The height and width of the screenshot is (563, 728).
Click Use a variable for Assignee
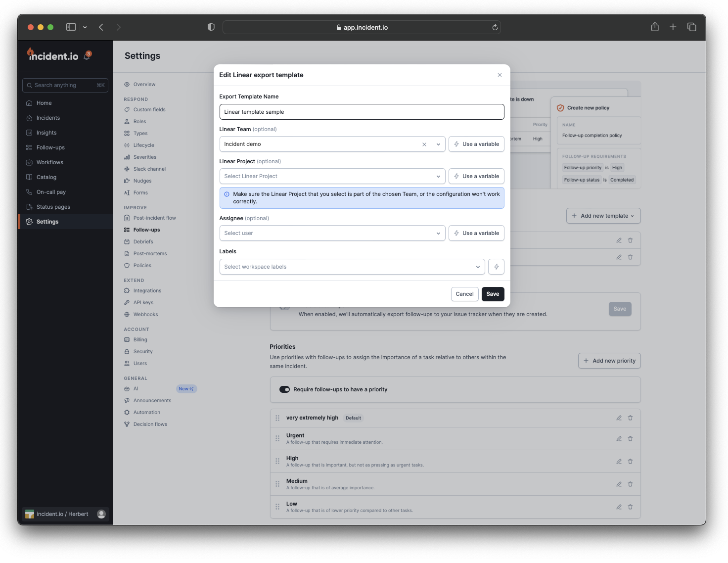[476, 234]
